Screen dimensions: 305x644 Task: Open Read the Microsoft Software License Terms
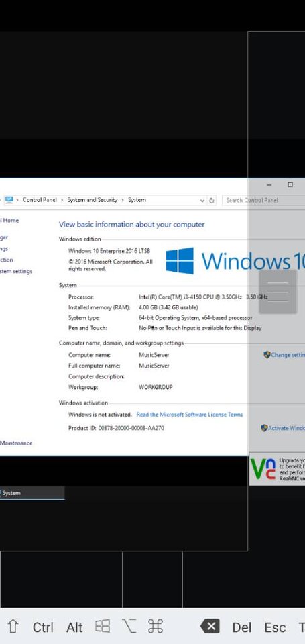tap(190, 415)
